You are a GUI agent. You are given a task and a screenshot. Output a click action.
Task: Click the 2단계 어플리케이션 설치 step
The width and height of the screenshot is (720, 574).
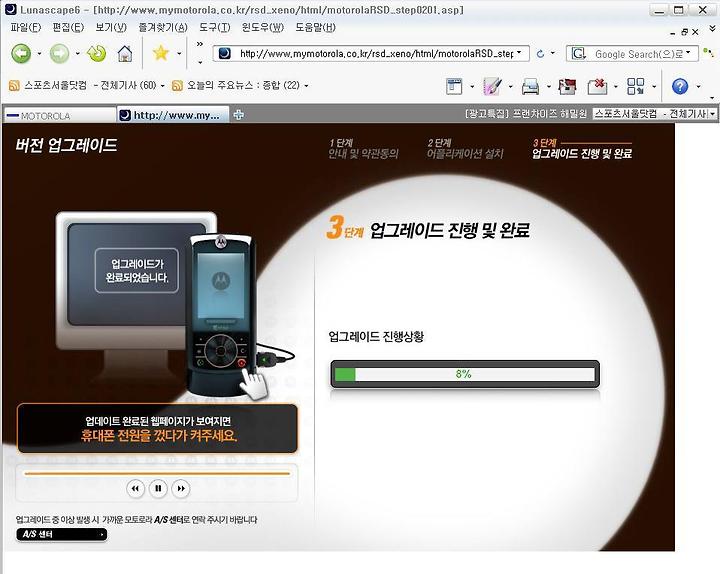[465, 149]
